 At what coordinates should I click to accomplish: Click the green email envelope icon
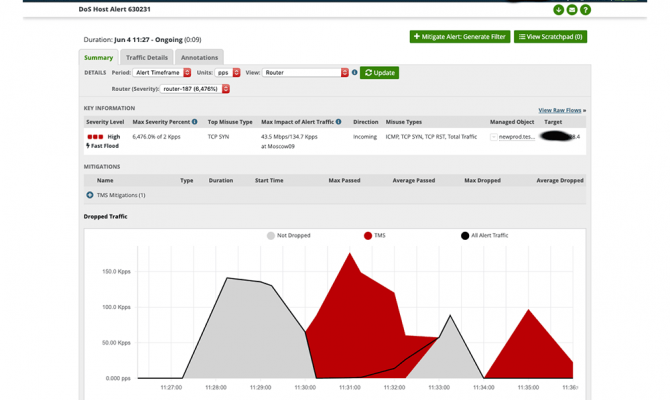[572, 10]
